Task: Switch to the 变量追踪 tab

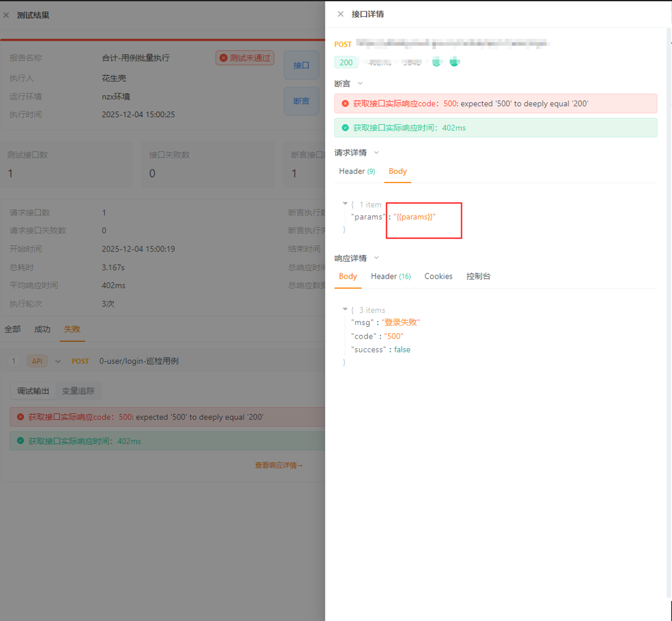Action: [x=78, y=391]
